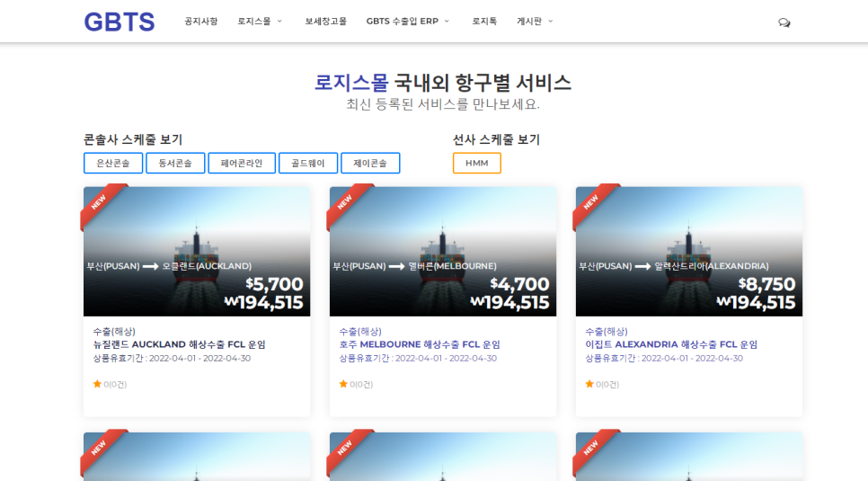Expand the chevron beside 로지스몰
The image size is (868, 481).
279,21
